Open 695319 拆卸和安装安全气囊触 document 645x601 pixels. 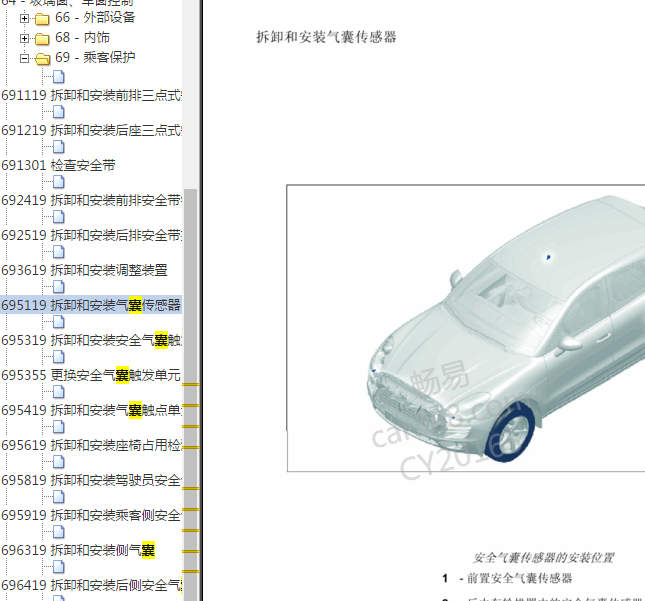tap(91, 340)
